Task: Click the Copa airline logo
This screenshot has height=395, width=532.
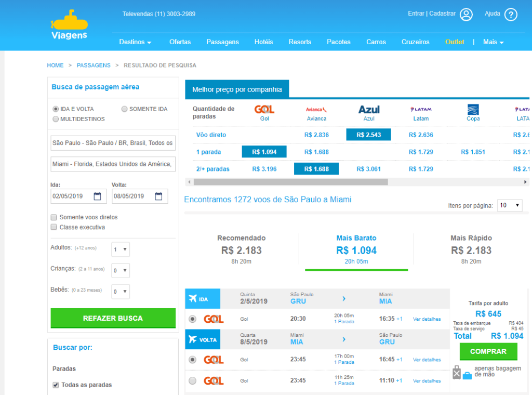Action: coord(473,110)
